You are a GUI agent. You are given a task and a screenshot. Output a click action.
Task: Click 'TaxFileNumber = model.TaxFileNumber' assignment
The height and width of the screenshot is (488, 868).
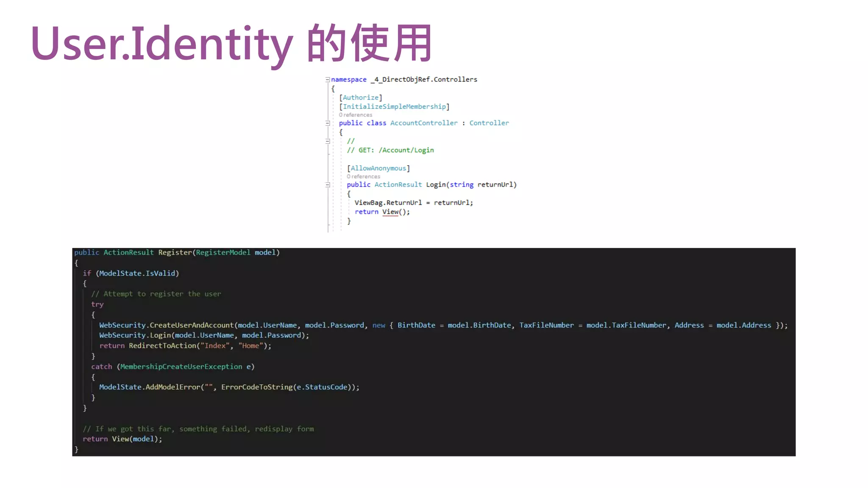[593, 325]
